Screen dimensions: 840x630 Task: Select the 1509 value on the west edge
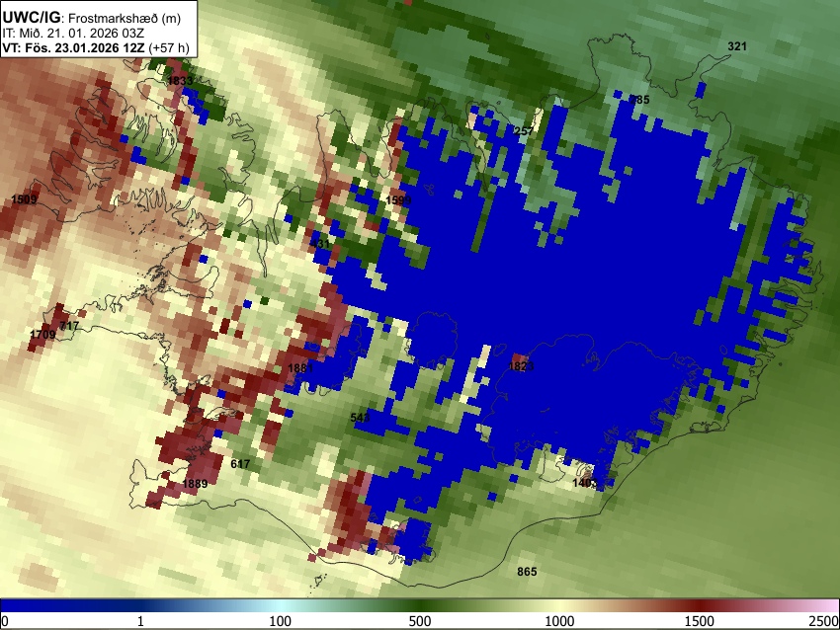[x=24, y=199]
